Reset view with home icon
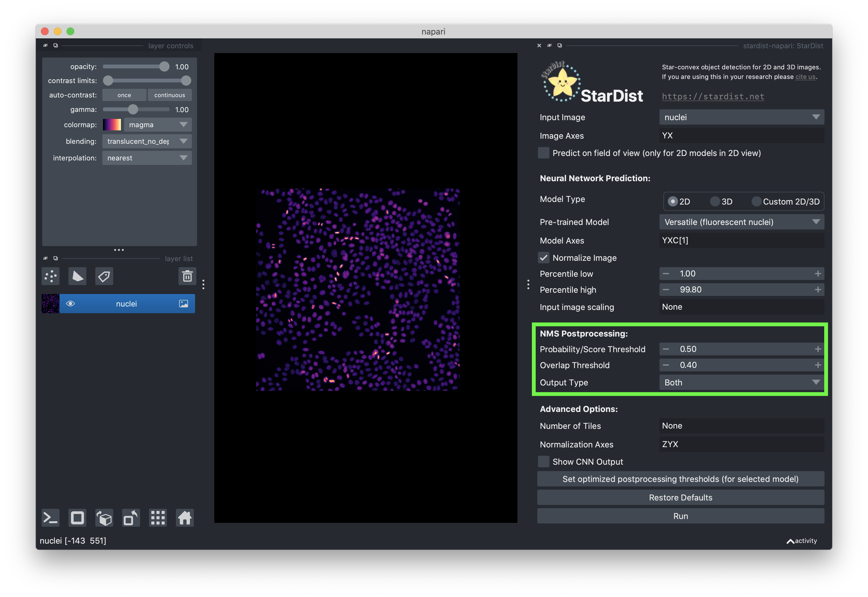Image resolution: width=868 pixels, height=597 pixels. (185, 518)
